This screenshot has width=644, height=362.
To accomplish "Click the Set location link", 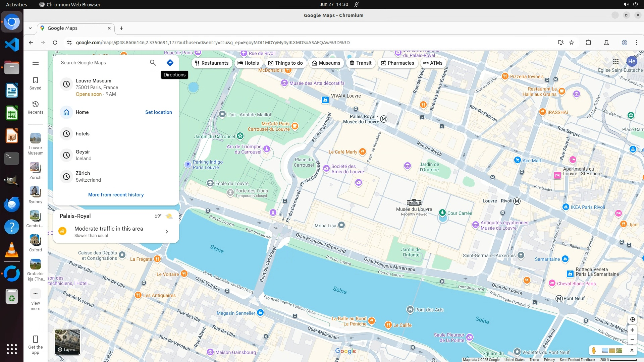I will [x=158, y=112].
